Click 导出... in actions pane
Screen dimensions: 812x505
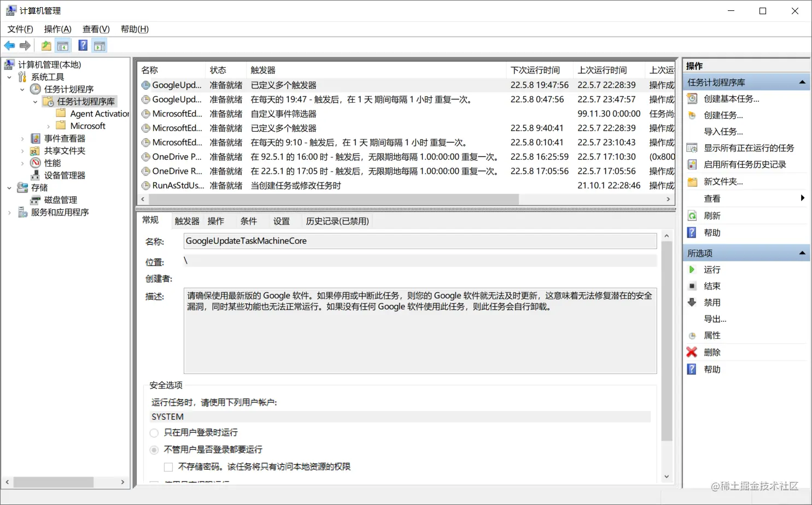point(715,319)
